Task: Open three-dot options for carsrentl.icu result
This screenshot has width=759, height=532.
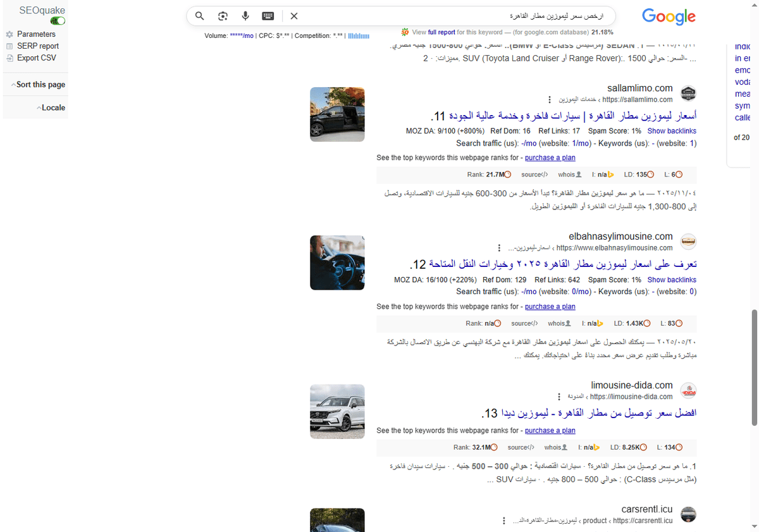Action: click(x=503, y=520)
